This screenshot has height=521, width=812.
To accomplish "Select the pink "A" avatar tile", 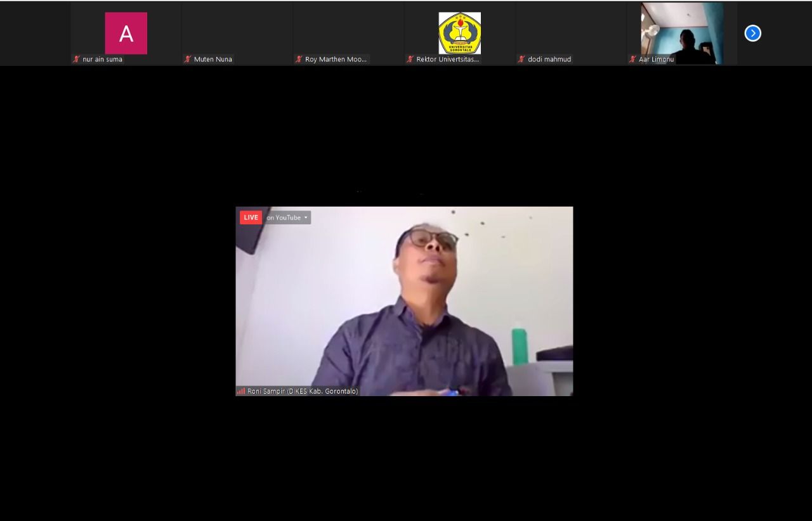I will click(126, 33).
